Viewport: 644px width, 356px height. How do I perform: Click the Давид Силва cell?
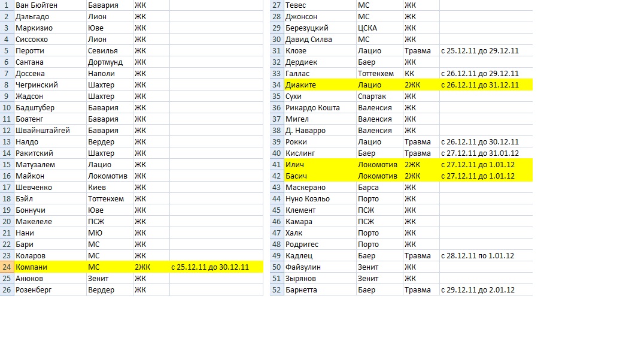pos(320,40)
